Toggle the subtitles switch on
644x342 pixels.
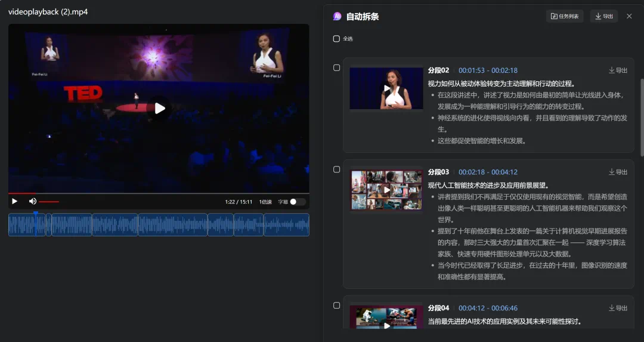click(298, 202)
